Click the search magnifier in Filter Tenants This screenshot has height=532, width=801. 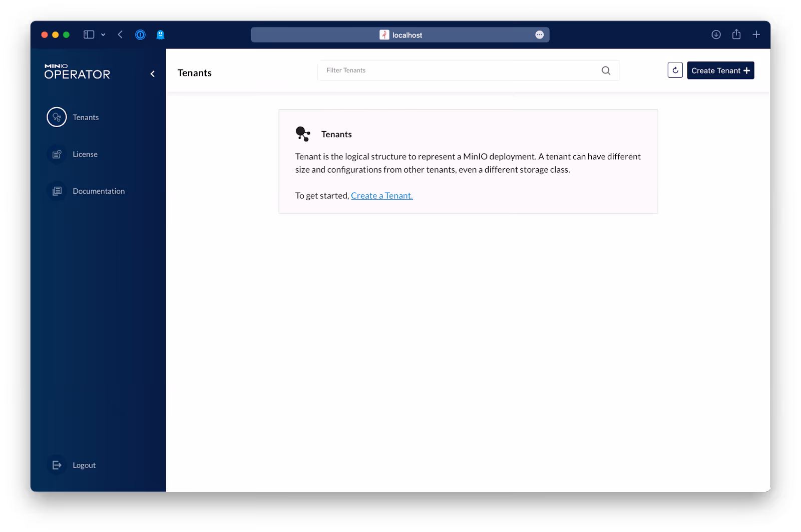point(606,71)
